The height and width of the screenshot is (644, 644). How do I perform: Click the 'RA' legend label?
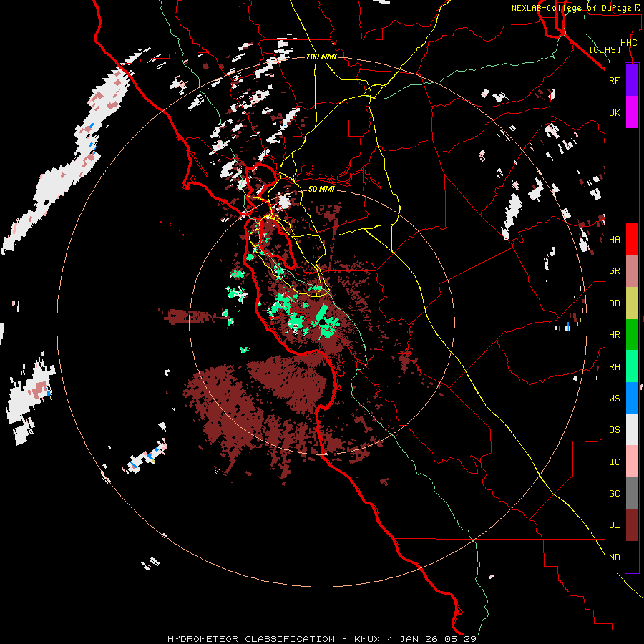coord(614,366)
